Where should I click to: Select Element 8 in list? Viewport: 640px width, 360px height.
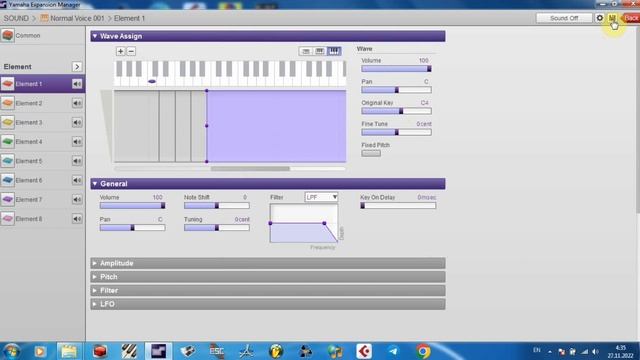(42, 218)
